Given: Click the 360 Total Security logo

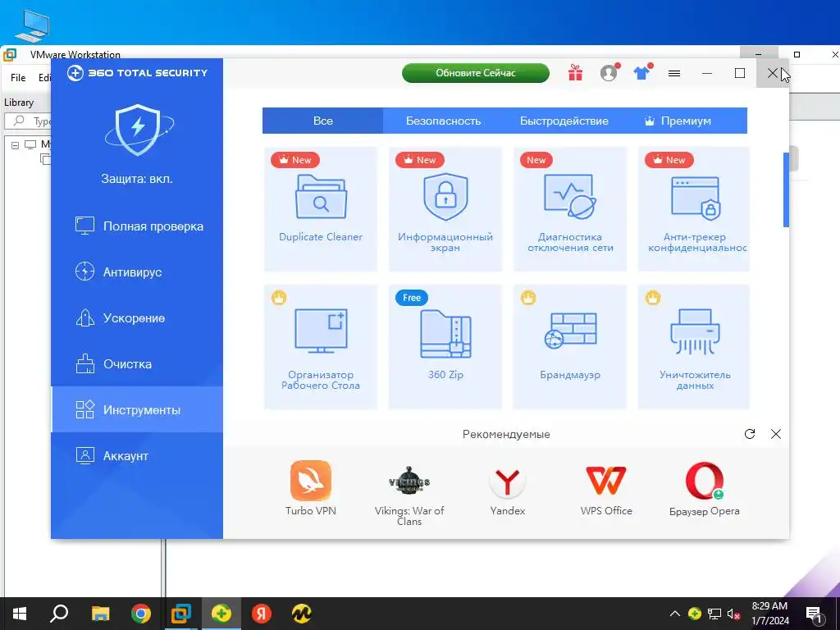Looking at the screenshot, I should click(137, 73).
